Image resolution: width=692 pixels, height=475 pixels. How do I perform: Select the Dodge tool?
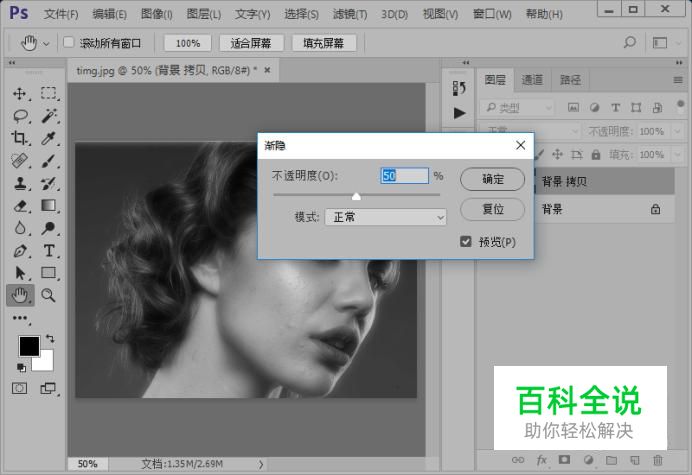click(x=48, y=228)
